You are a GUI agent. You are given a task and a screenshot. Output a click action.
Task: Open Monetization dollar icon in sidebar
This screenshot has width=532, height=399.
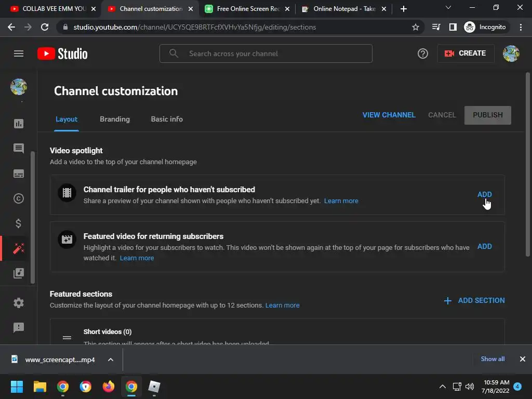[19, 223]
